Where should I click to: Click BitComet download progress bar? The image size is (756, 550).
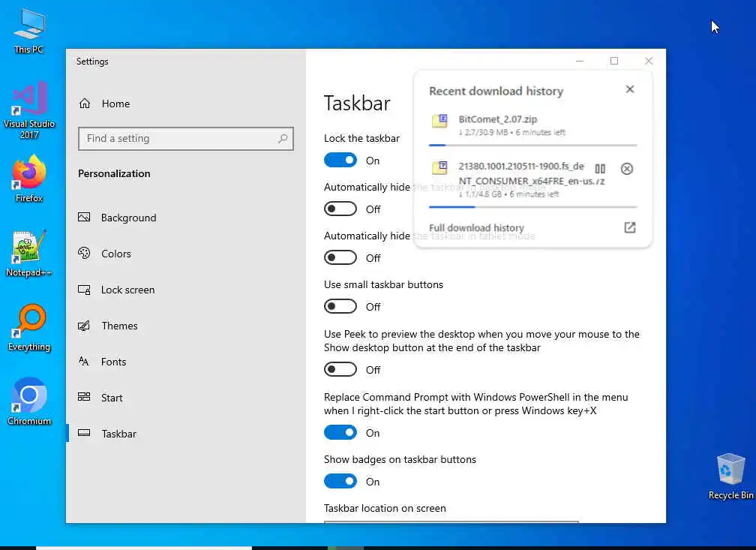[532, 145]
